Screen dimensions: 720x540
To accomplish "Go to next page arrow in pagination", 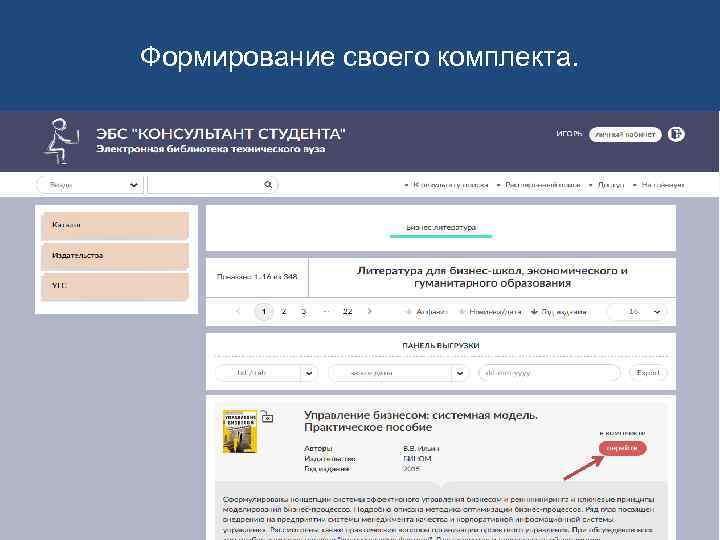I will (370, 311).
